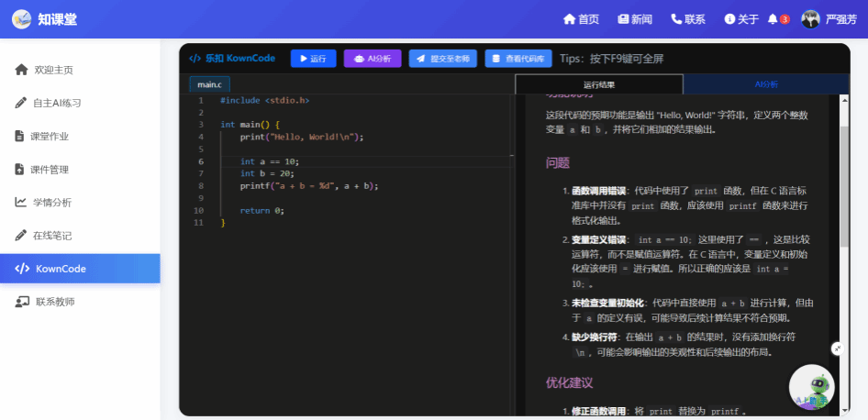Image resolution: width=868 pixels, height=420 pixels.
Task: Click the purple AI分析 button
Action: click(373, 59)
